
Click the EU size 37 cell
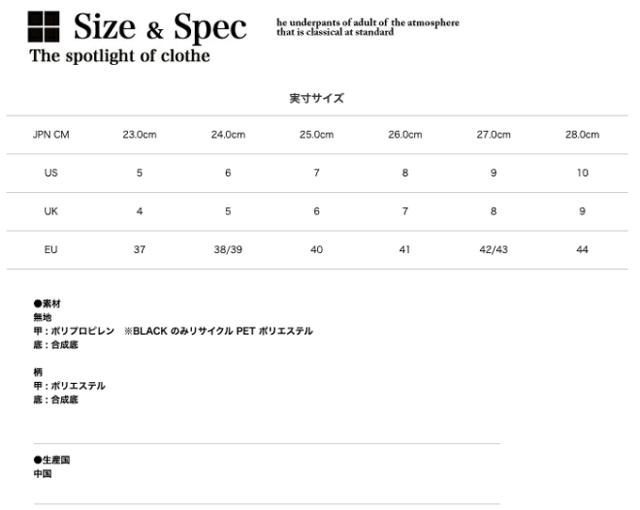139,249
